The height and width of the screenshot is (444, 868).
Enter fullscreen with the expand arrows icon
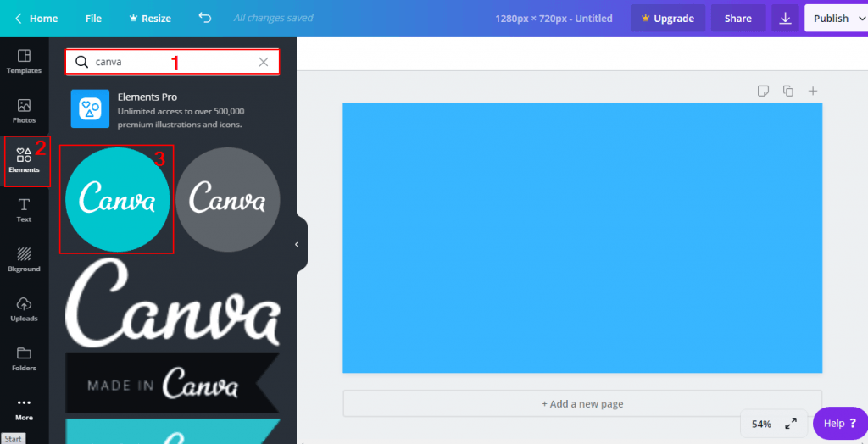pyautogui.click(x=791, y=424)
